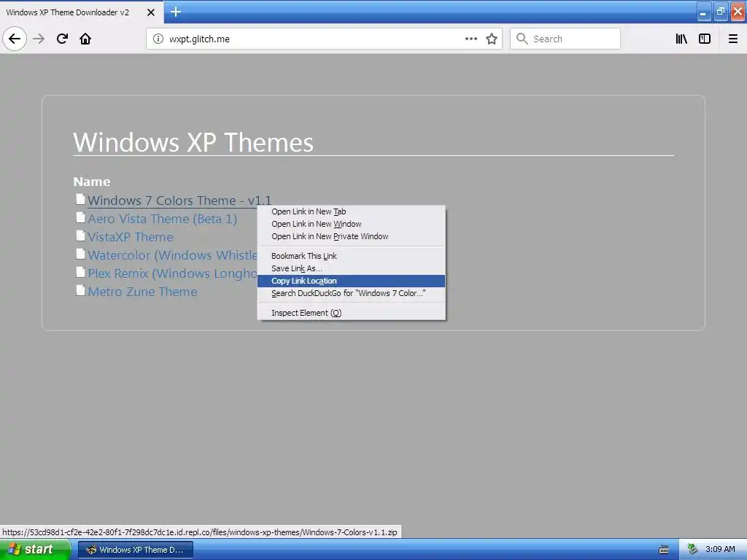Viewport: 747px width, 560px height.
Task: Show site information for wxpt.glitch.me
Action: (x=158, y=39)
